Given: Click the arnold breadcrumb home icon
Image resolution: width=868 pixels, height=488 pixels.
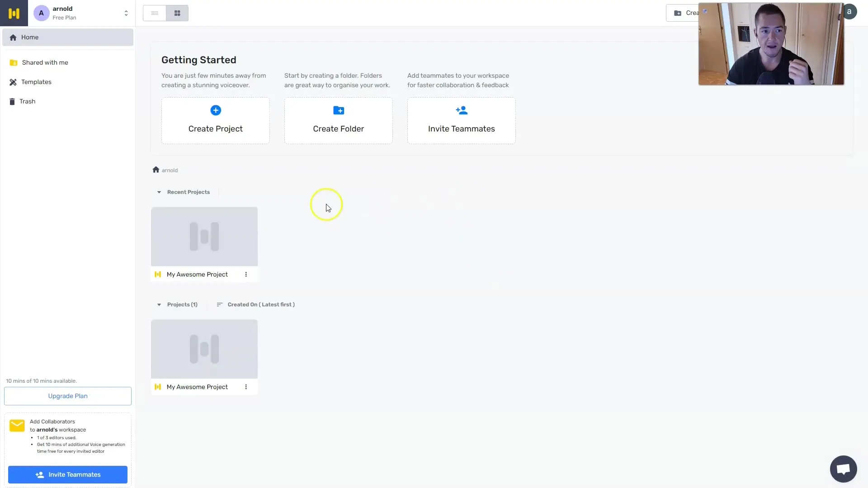Looking at the screenshot, I should coord(156,170).
